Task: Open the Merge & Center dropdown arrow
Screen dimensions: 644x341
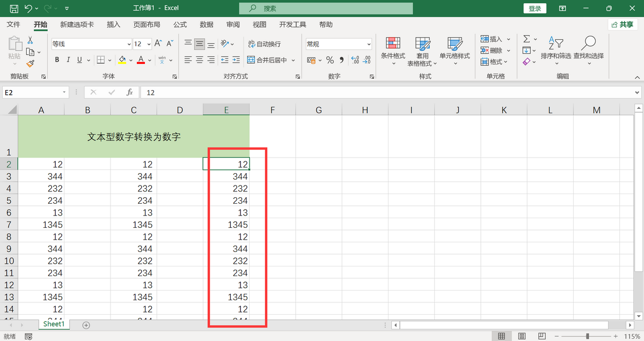Action: (294, 60)
